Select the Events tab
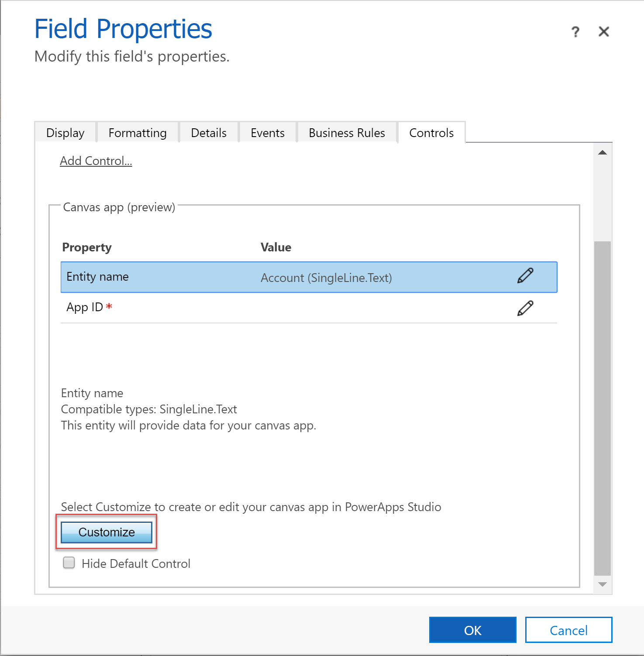This screenshot has width=644, height=656. [268, 133]
